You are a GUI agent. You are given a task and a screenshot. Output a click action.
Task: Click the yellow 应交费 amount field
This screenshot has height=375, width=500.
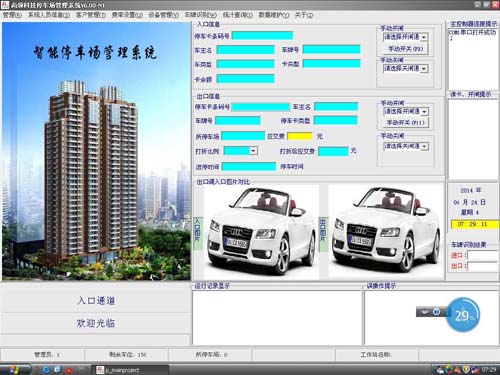pyautogui.click(x=300, y=136)
